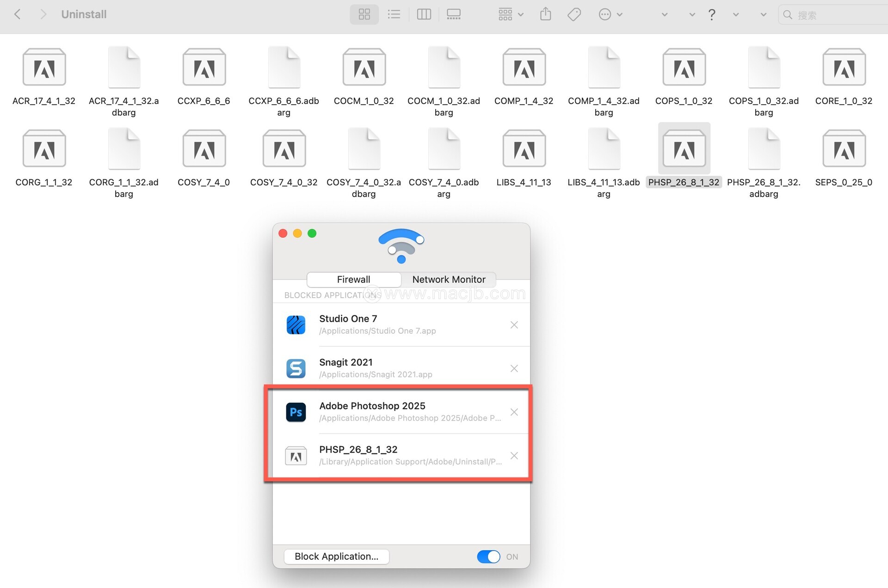Select the ACR_17_4_1_32 Adobe app icon

(44, 67)
